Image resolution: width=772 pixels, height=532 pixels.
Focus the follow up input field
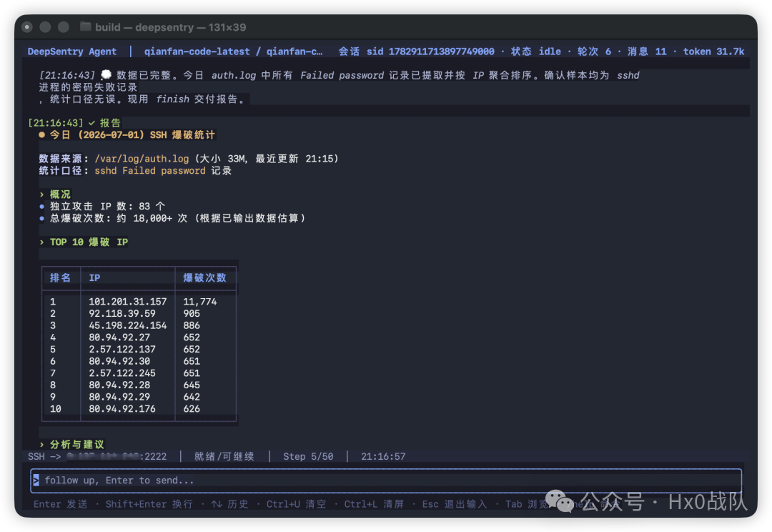tap(386, 481)
